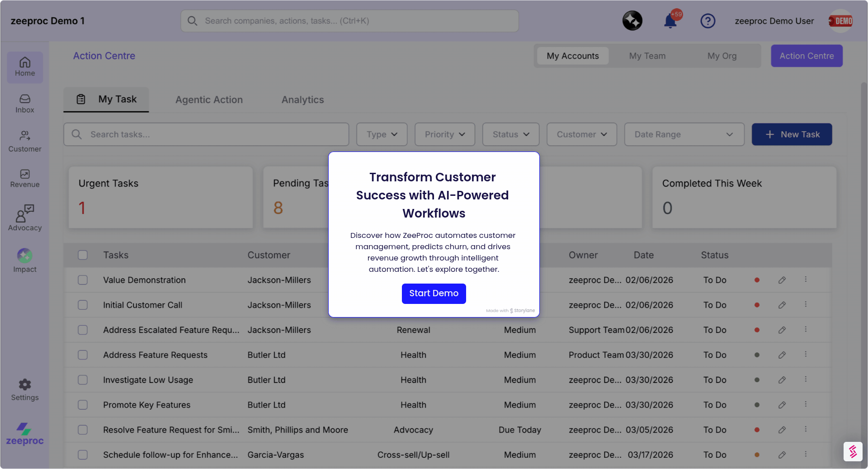The width and height of the screenshot is (868, 469).
Task: Edit the Promote Key Features task
Action: click(x=782, y=405)
